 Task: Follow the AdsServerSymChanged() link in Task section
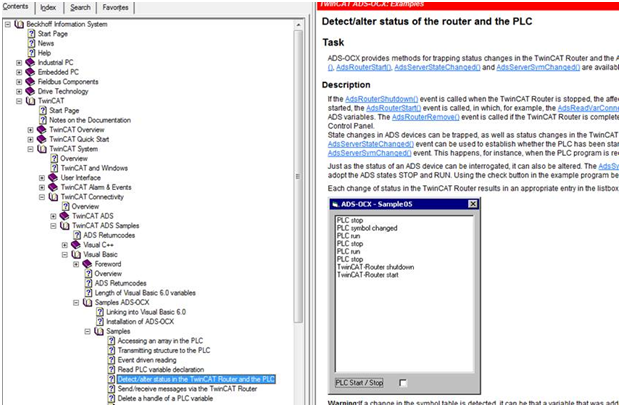point(538,67)
